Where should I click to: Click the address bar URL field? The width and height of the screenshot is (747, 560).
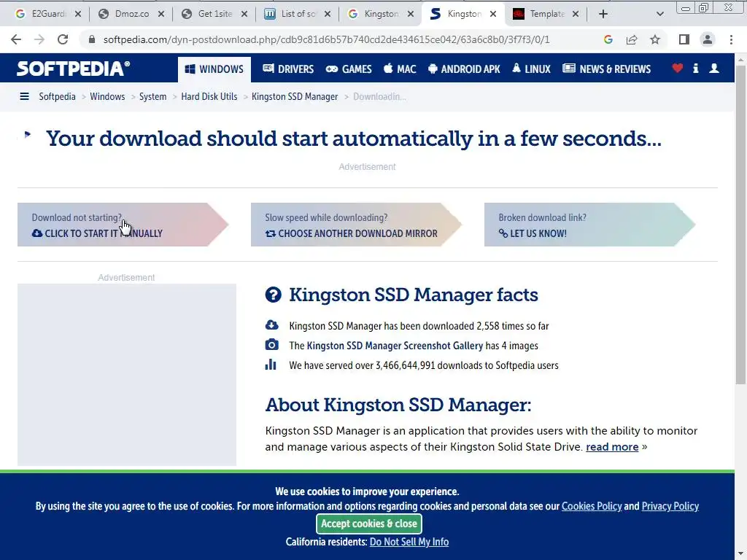click(x=326, y=39)
